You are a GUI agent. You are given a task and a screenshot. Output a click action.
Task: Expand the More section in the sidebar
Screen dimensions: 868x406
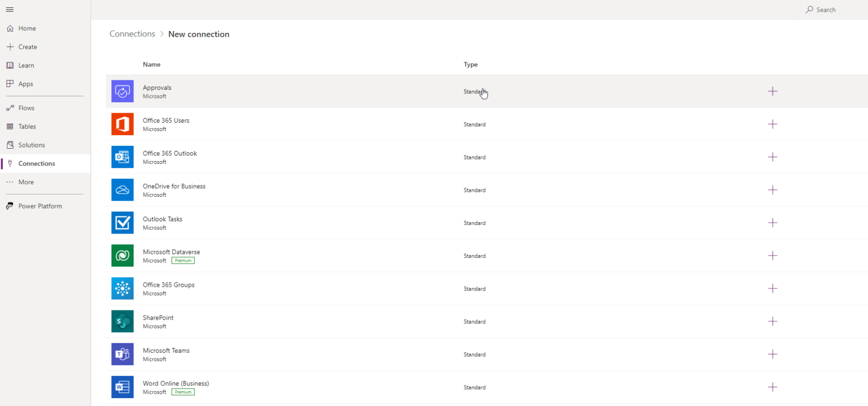coord(9,182)
